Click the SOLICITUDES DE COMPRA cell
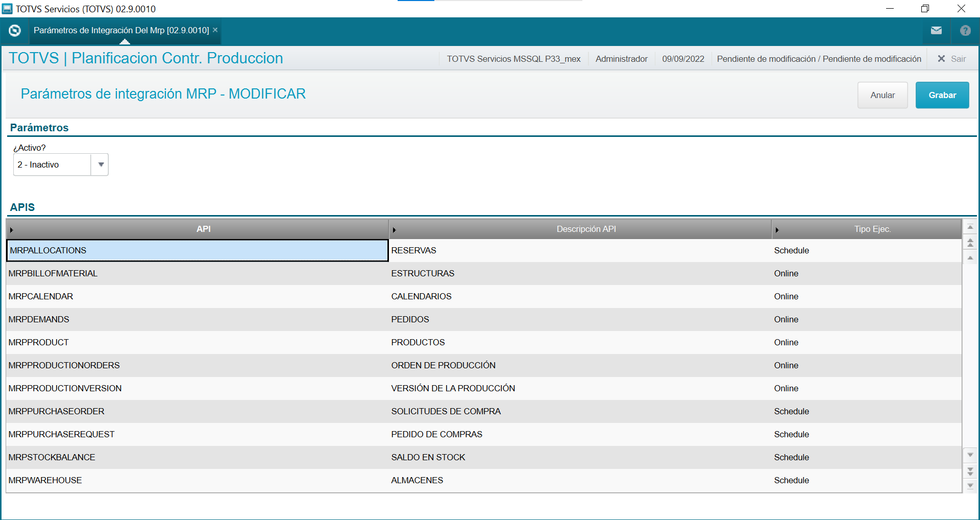Screen dimensions: 980x520 tap(580, 411)
